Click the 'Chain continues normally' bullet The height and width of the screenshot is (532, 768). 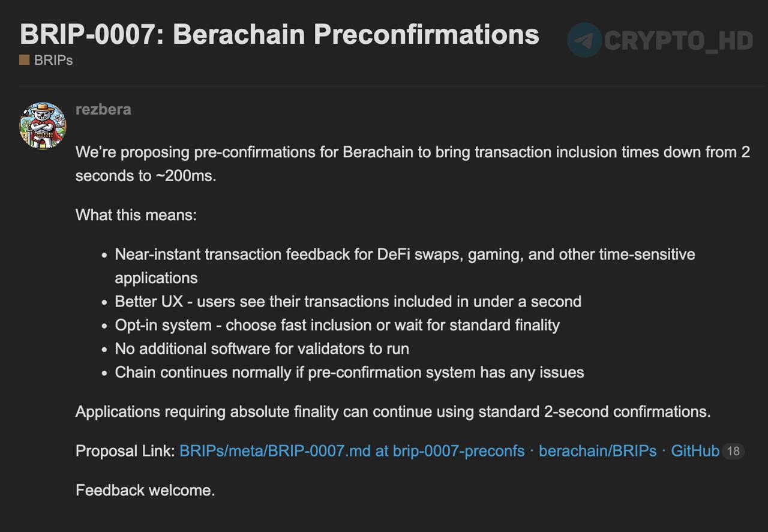pyautogui.click(x=349, y=372)
